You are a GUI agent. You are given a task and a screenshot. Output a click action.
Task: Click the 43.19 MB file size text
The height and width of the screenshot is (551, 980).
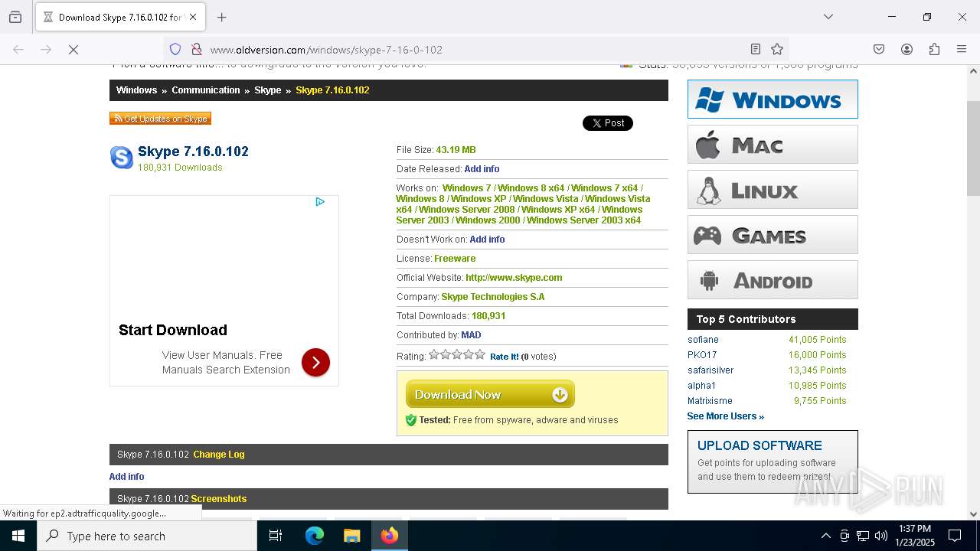point(456,150)
